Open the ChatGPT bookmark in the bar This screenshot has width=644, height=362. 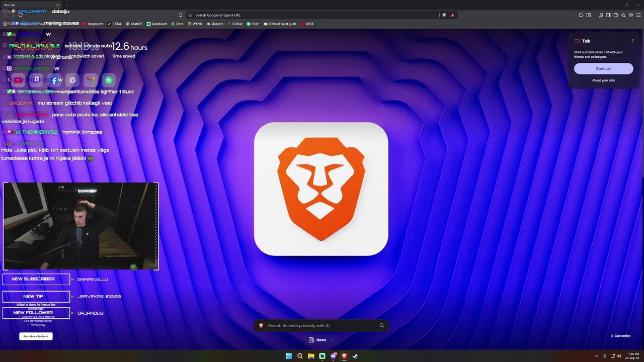click(134, 24)
